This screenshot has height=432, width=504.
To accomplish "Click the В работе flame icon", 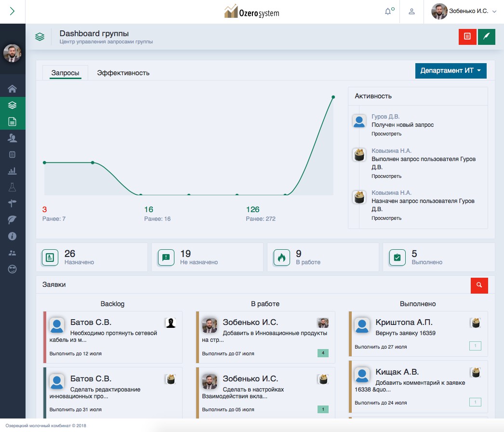I will tap(281, 257).
